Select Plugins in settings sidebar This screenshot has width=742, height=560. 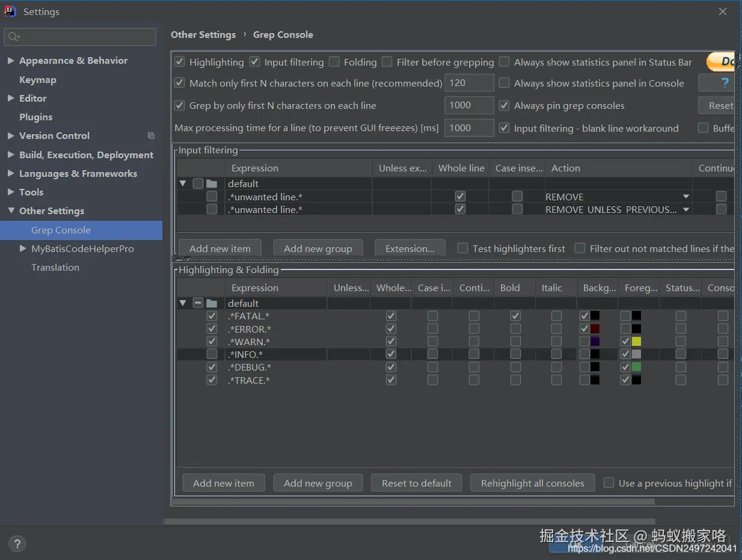tap(35, 117)
